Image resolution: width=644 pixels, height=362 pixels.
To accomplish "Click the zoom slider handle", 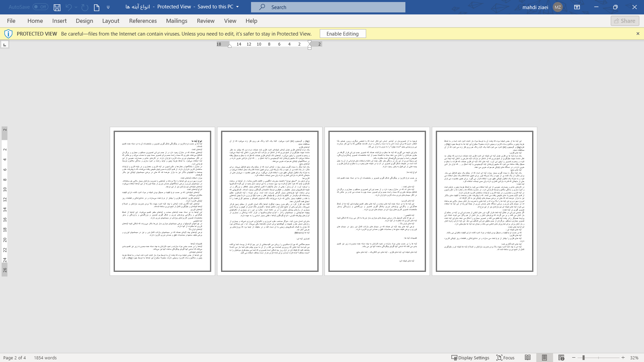I will click(x=584, y=358).
